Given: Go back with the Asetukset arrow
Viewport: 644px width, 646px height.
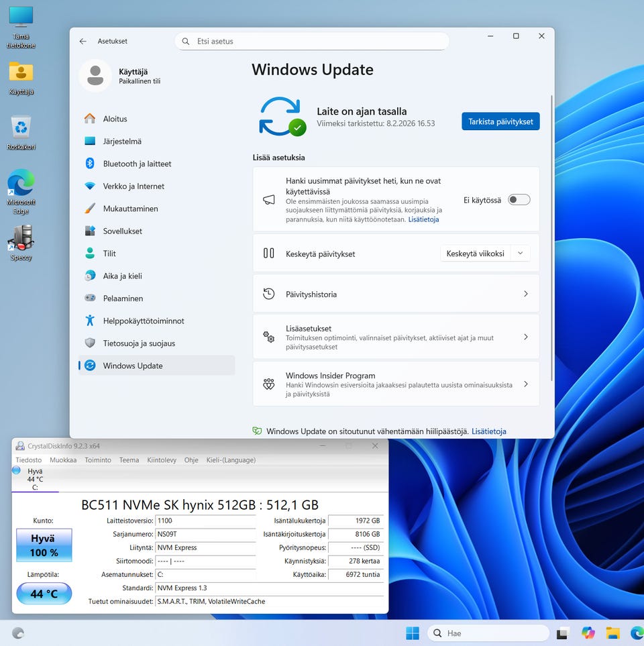Looking at the screenshot, I should [x=83, y=41].
